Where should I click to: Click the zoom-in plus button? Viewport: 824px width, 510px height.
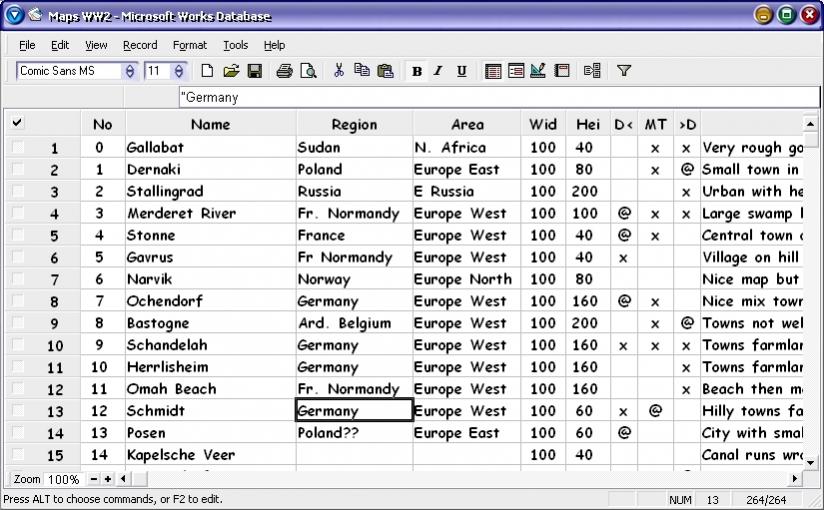tap(108, 479)
